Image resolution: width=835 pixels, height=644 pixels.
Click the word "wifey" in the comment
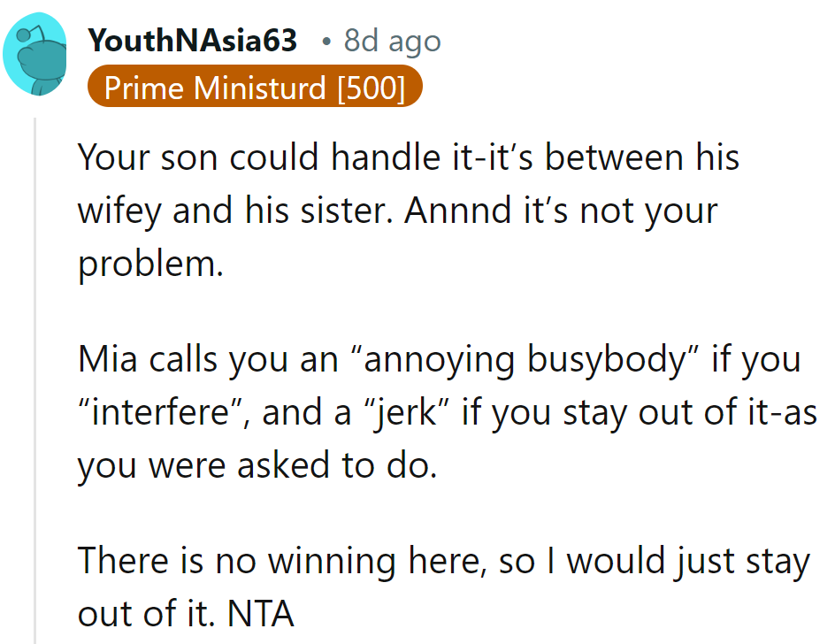[121, 211]
